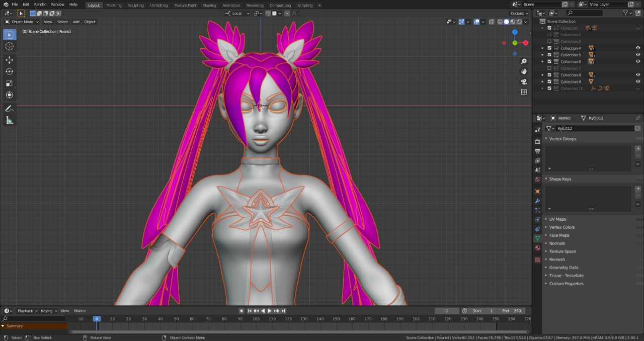Open the Local transform orientation dropdown
The width and height of the screenshot is (644, 341).
tap(237, 13)
